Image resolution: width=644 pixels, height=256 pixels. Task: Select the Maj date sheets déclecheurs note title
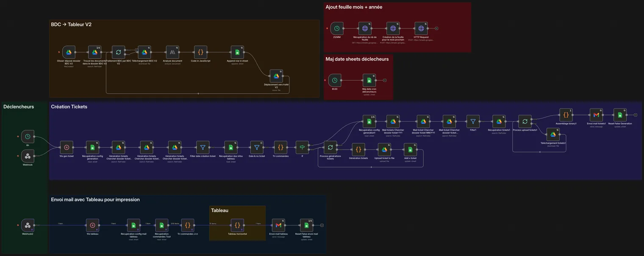point(357,59)
